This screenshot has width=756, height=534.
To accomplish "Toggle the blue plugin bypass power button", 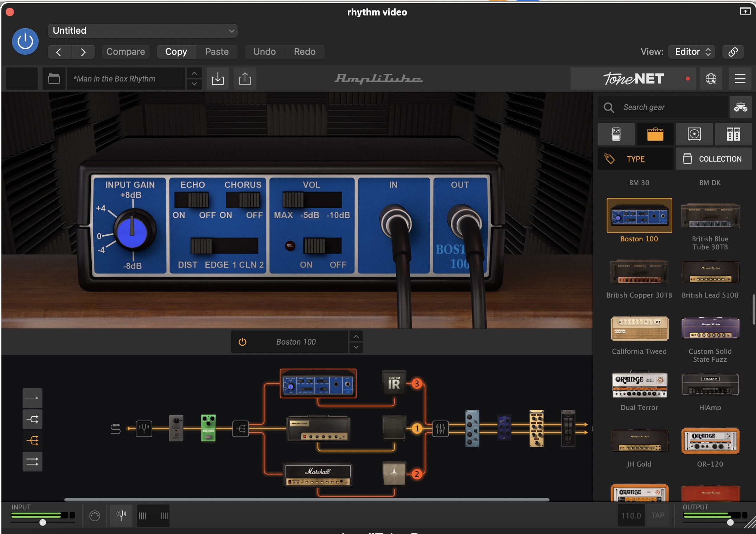I will pos(25,41).
